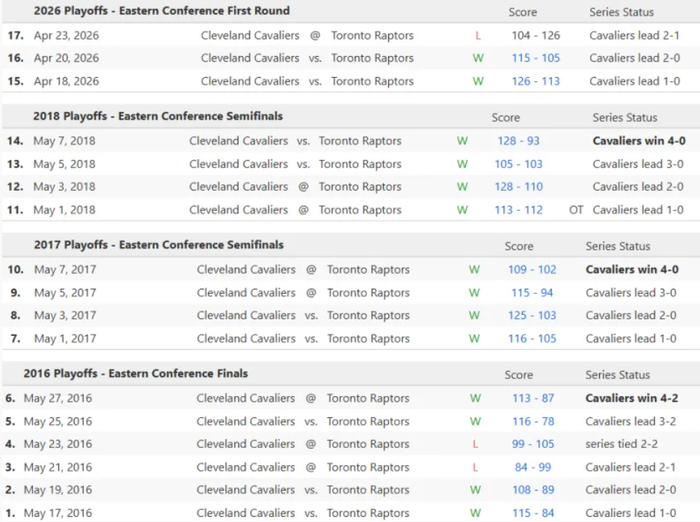The image size is (700, 522).
Task: Click the Series Status header in the 2018 section
Action: [625, 117]
